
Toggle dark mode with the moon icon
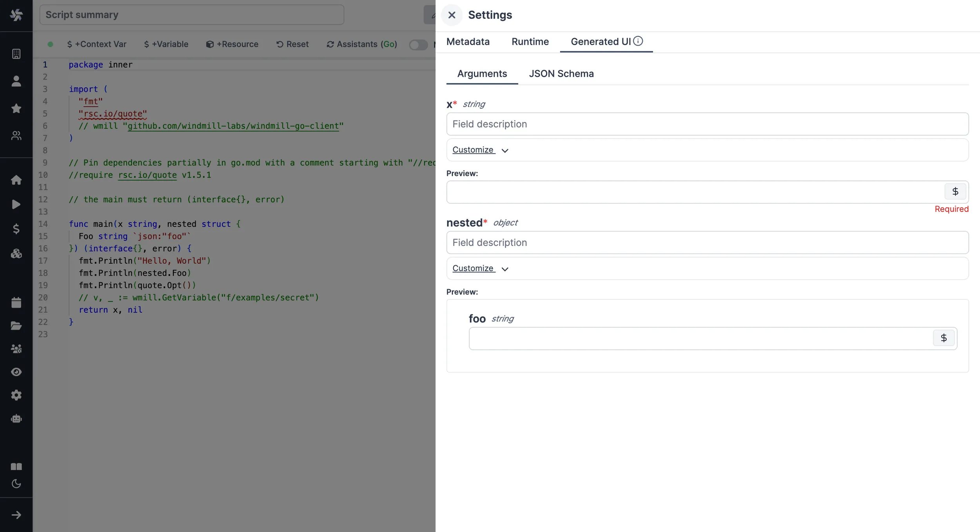(x=16, y=484)
